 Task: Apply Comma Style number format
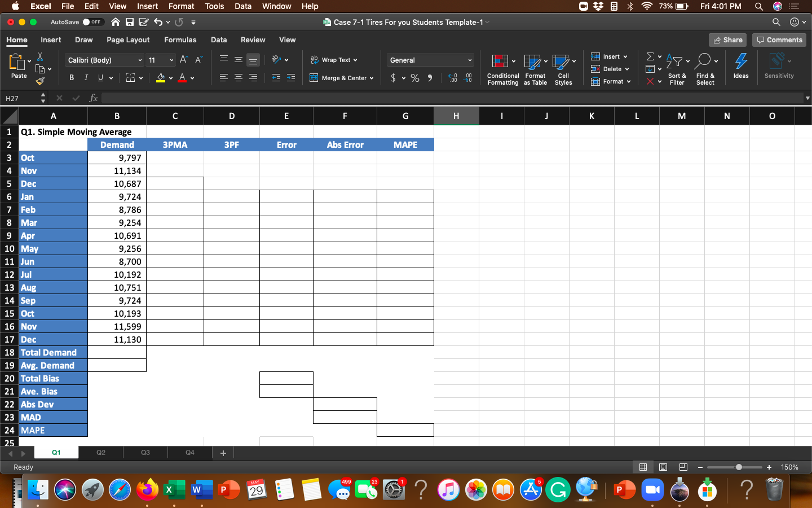pos(430,78)
